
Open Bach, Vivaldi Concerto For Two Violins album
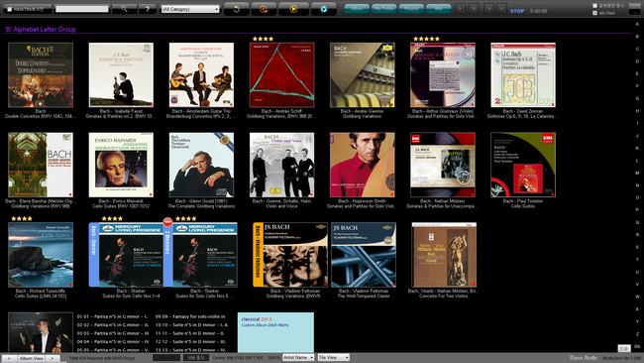coord(444,255)
